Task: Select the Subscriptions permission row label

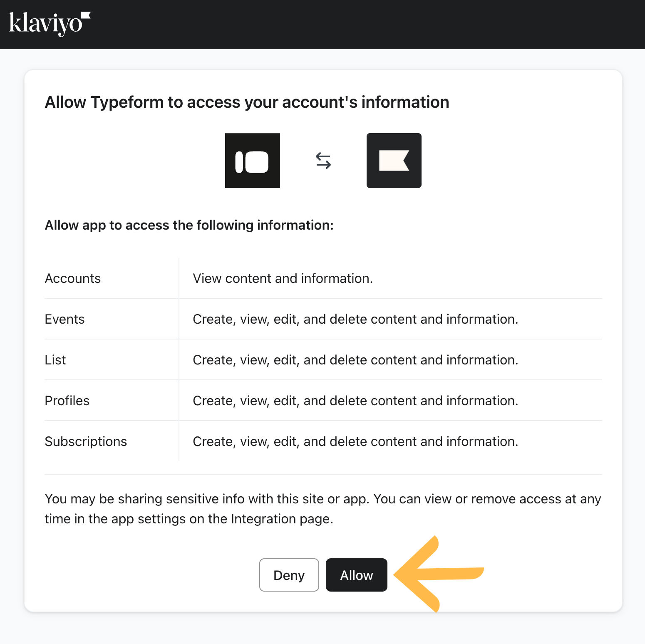Action: tap(86, 441)
